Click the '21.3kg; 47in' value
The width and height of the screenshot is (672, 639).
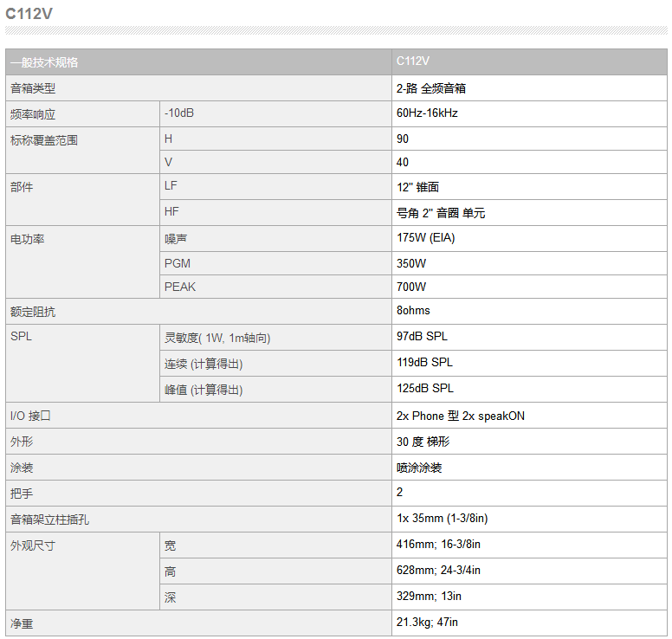(427, 623)
